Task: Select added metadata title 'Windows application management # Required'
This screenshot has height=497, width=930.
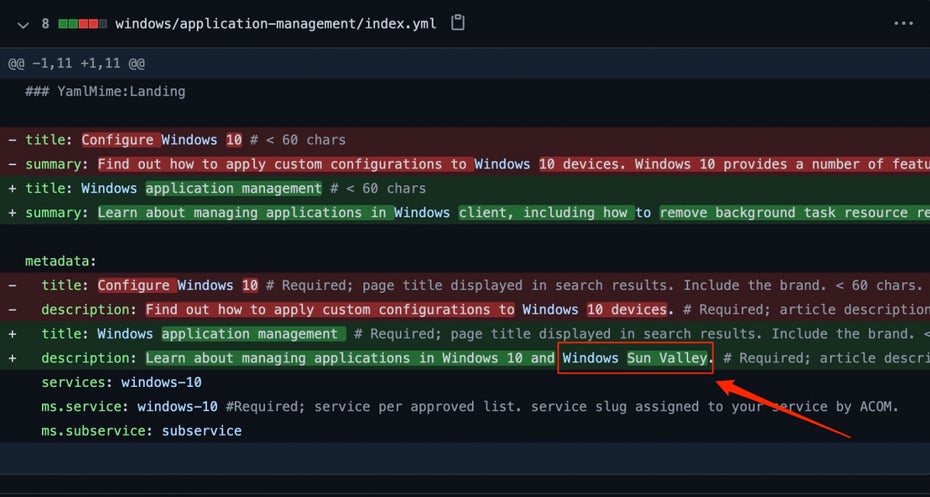Action: (x=465, y=334)
